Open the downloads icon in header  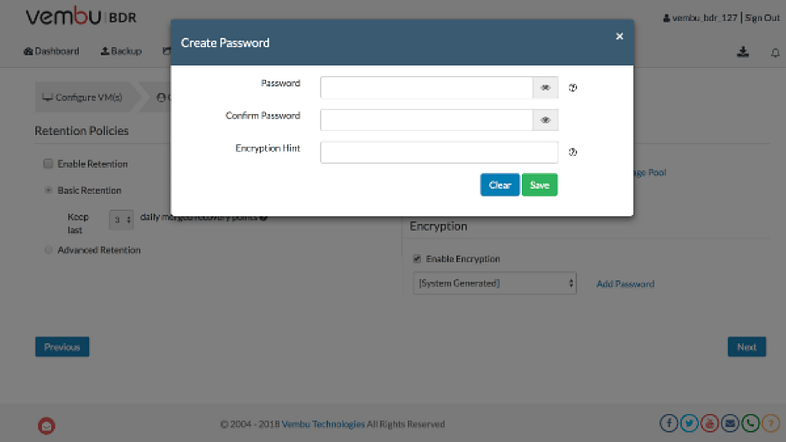click(x=743, y=52)
